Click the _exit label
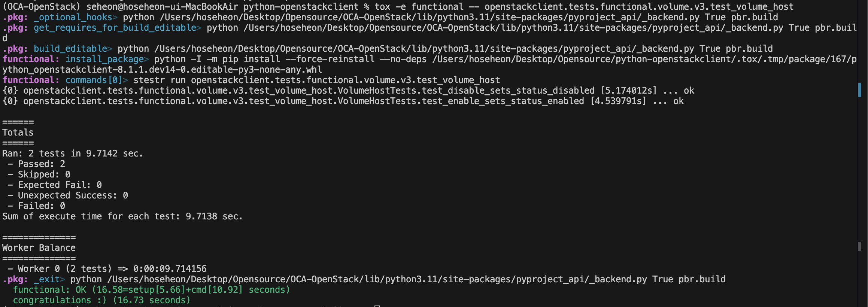The width and height of the screenshot is (868, 307). coord(46,279)
